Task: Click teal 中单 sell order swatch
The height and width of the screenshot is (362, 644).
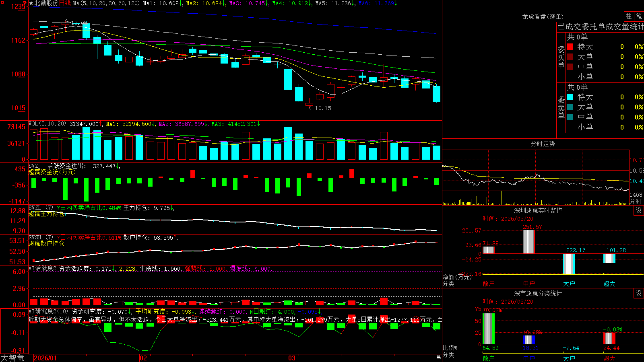Action: (x=570, y=117)
